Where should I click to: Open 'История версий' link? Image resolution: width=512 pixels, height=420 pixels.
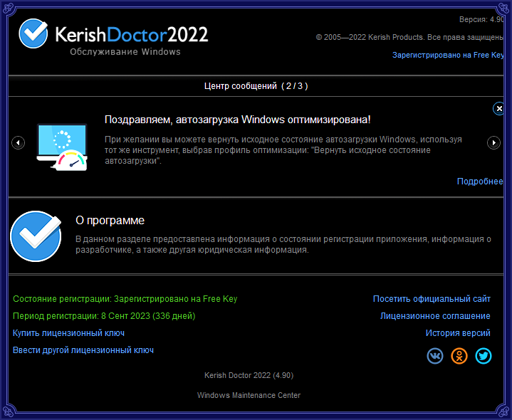tap(458, 333)
